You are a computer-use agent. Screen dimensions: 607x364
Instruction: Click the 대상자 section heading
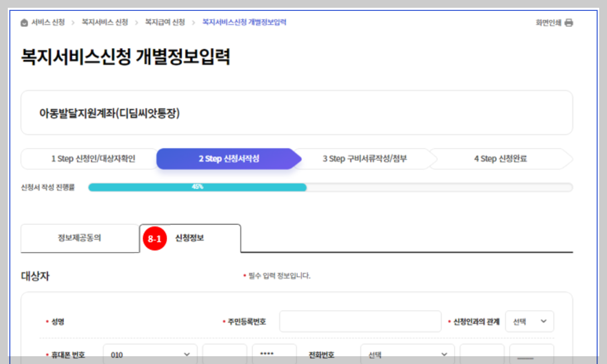pyautogui.click(x=35, y=276)
